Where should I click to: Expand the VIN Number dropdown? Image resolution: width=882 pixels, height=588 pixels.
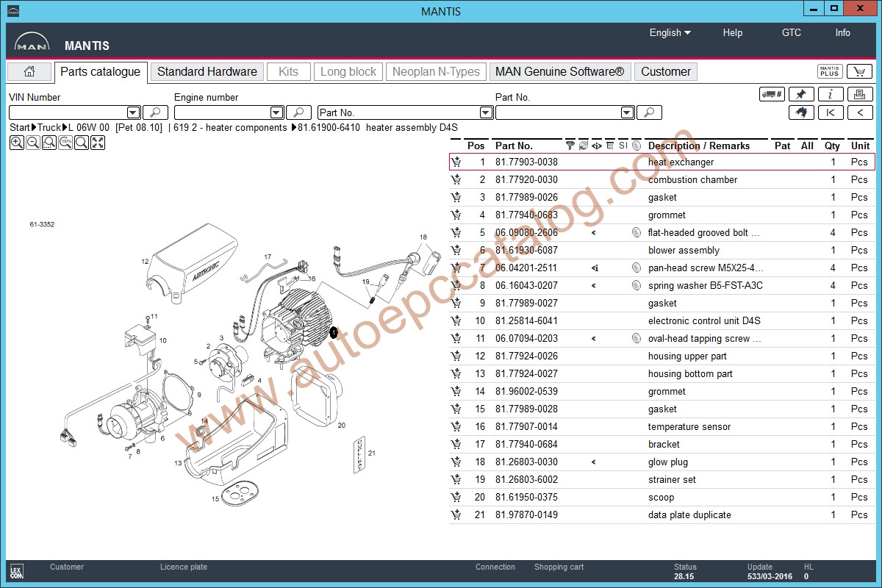[x=133, y=112]
